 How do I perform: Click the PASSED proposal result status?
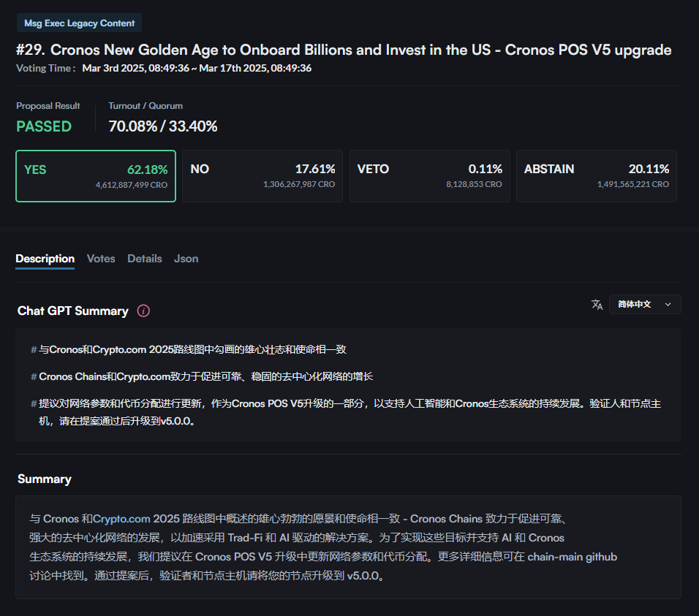(x=44, y=126)
